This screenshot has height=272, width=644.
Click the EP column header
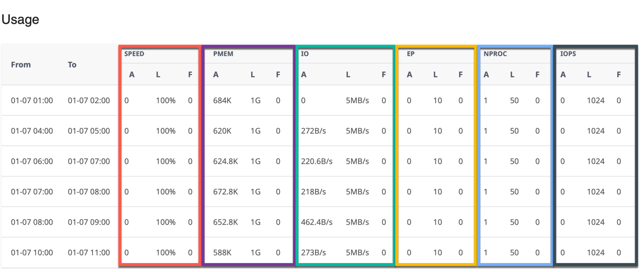411,54
